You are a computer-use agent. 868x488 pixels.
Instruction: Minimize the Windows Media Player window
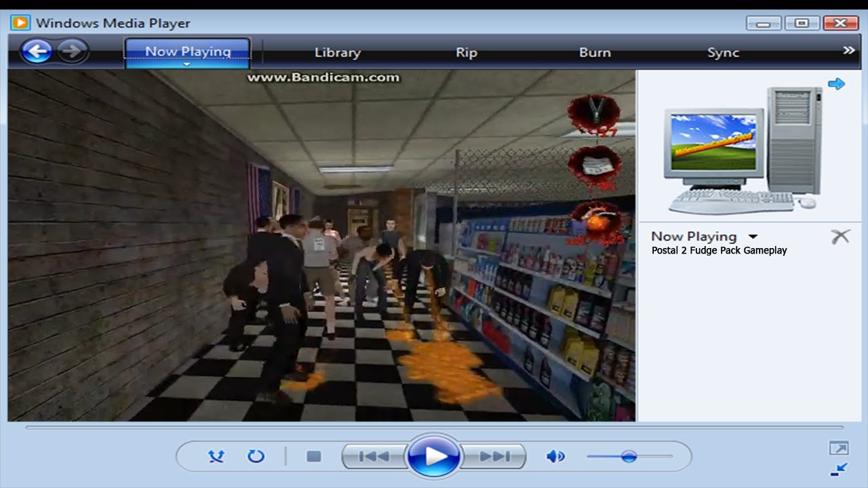click(x=764, y=23)
